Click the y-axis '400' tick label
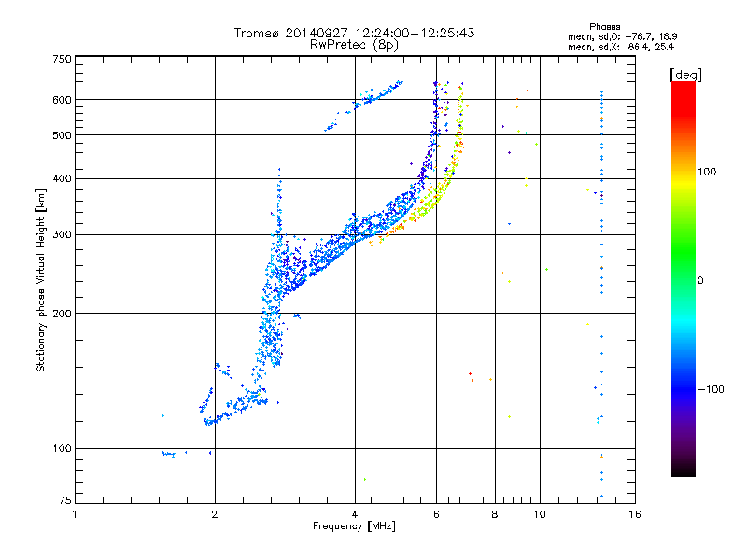The height and width of the screenshot is (560, 747). 62,178
